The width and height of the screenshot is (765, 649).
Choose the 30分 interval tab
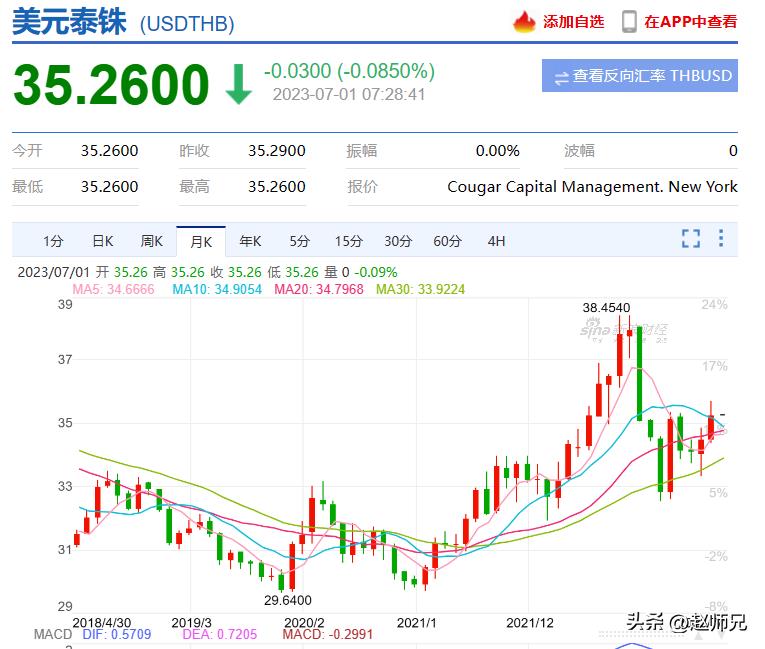pyautogui.click(x=398, y=241)
